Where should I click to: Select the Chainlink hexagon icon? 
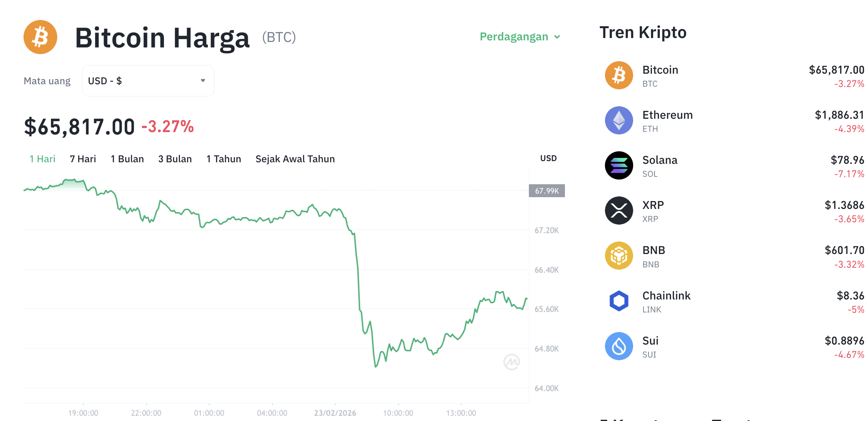click(x=619, y=301)
